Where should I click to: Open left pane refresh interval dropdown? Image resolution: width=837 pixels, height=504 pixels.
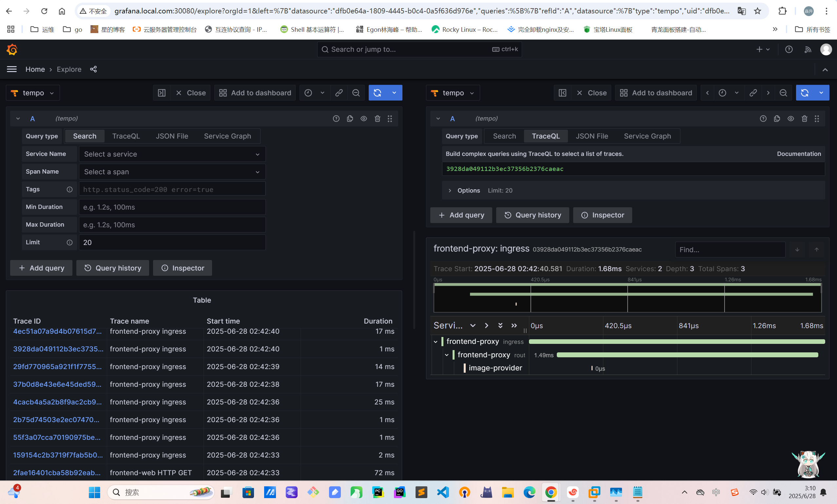pyautogui.click(x=394, y=93)
